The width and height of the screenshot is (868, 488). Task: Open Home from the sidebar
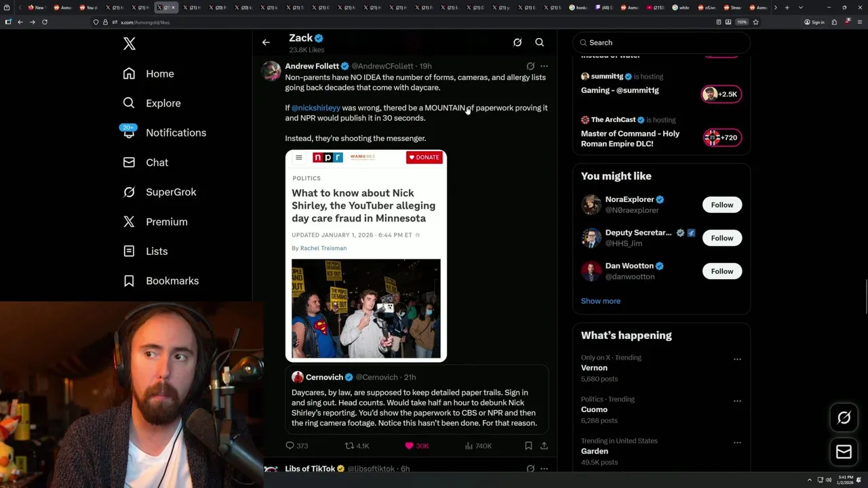149,74
